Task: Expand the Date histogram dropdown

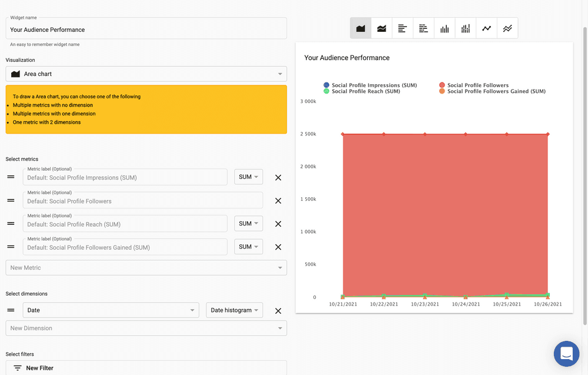Action: (234, 310)
